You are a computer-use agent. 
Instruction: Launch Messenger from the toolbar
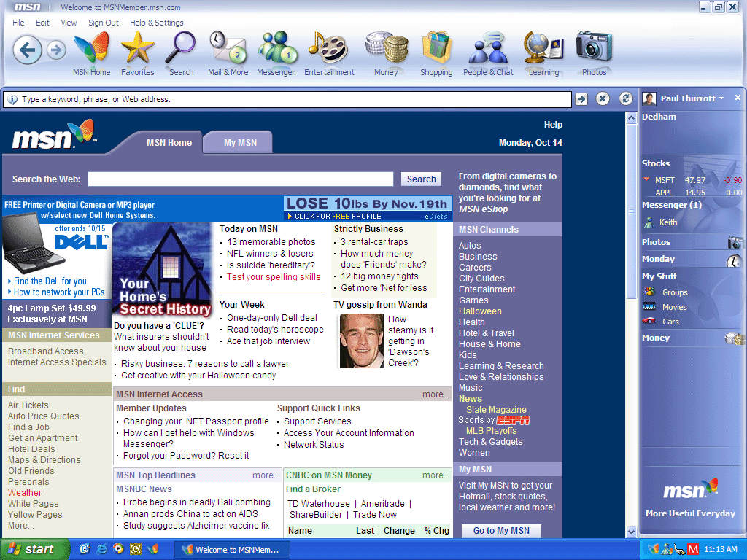coord(276,50)
